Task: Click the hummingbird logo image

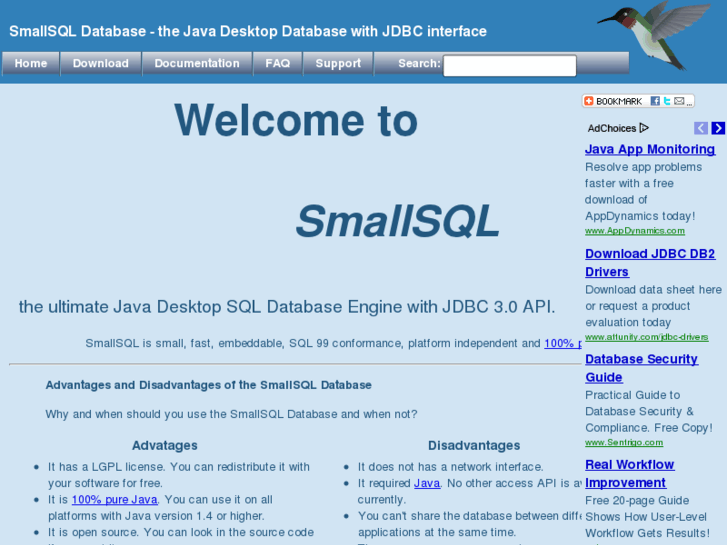Action: tap(655, 35)
